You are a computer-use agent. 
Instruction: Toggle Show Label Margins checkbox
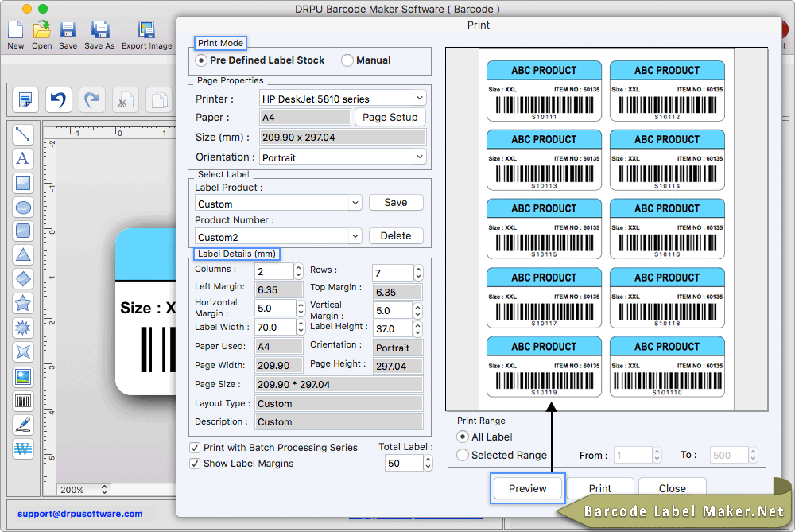point(195,464)
